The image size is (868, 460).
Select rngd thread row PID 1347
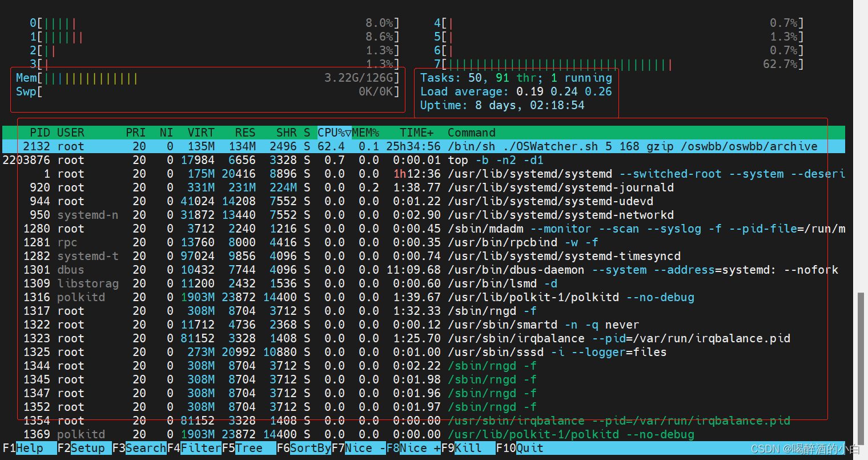click(x=424, y=393)
